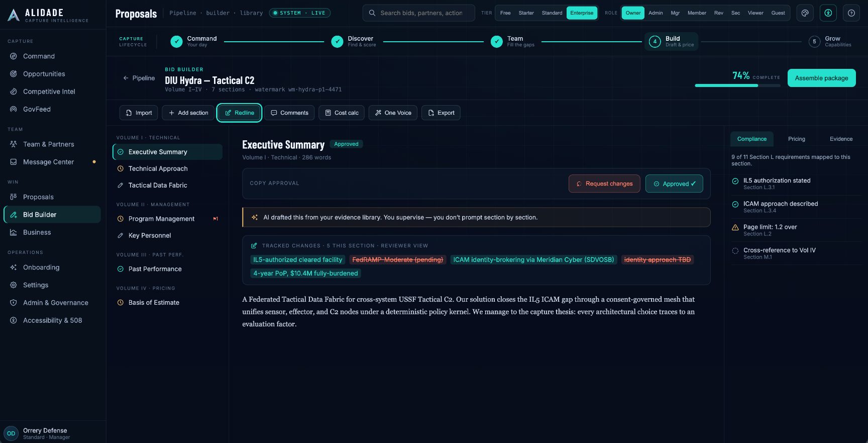Open Accessibility & 508

(53, 320)
